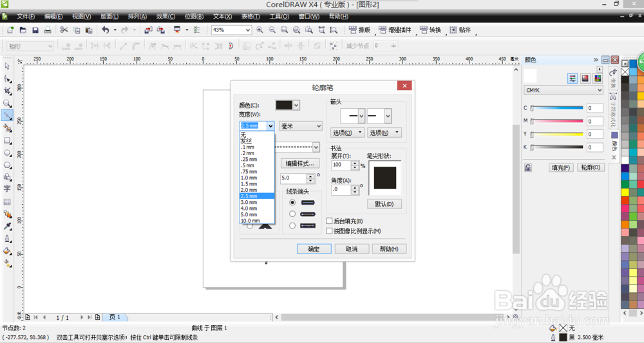Viewport: 644px width, 343px height.
Task: Enable the 按图像比例显示(M) checkbox
Action: 329,231
